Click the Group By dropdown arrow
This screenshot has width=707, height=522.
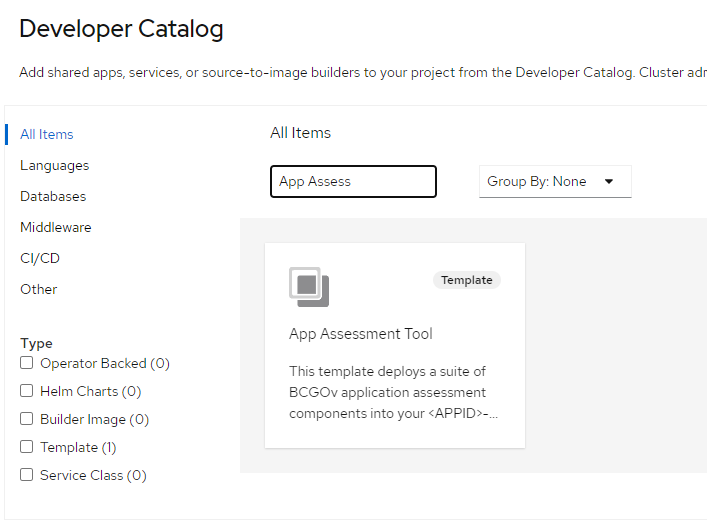coord(609,181)
